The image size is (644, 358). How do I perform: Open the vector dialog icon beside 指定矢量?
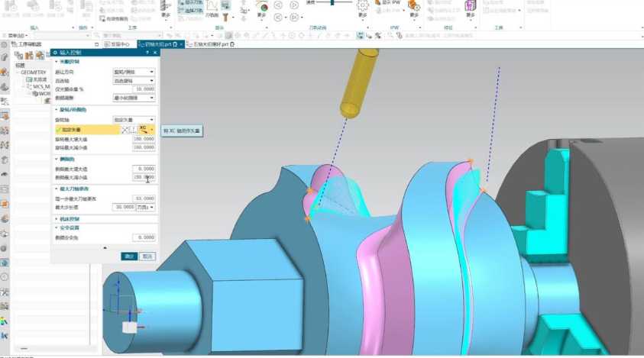tap(134, 130)
